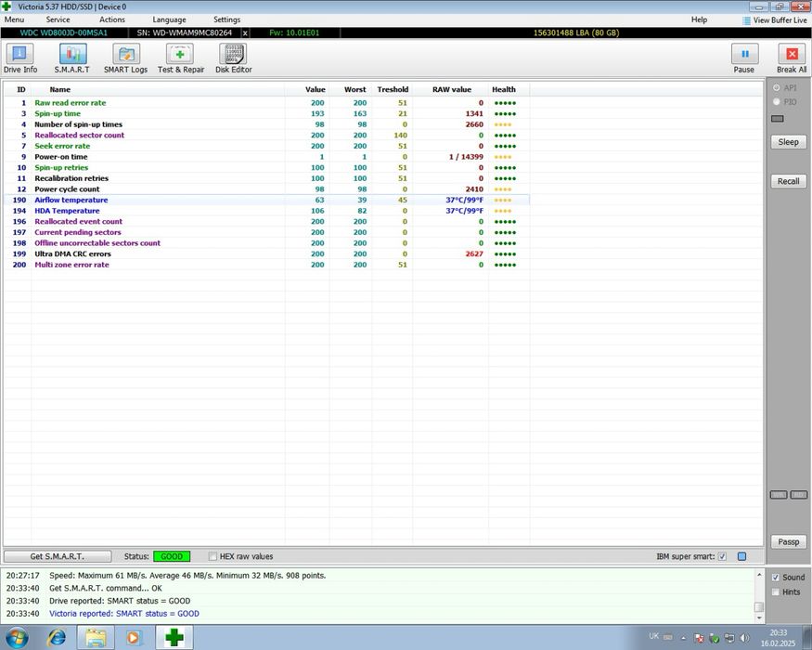Click the log scrollbar up arrow
The image size is (812, 650).
coord(759,575)
